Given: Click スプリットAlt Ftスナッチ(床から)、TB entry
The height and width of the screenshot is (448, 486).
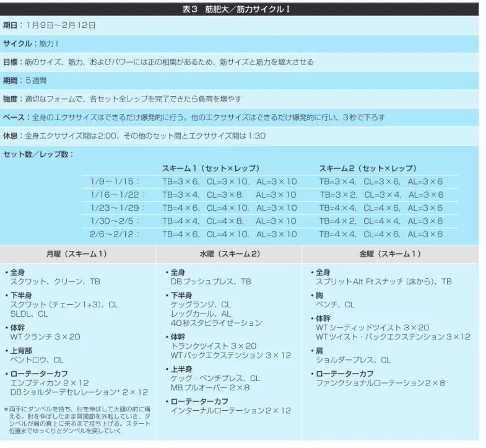Looking at the screenshot, I should point(384,282).
